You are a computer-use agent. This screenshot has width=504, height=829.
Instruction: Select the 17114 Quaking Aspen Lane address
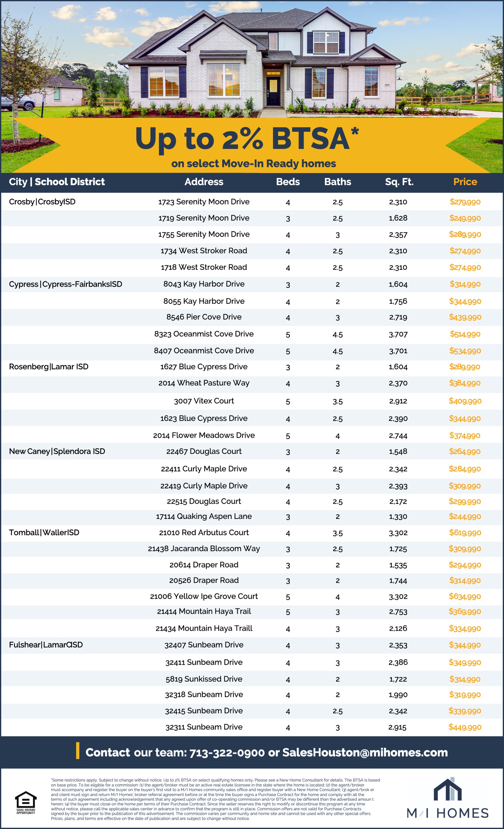203,517
